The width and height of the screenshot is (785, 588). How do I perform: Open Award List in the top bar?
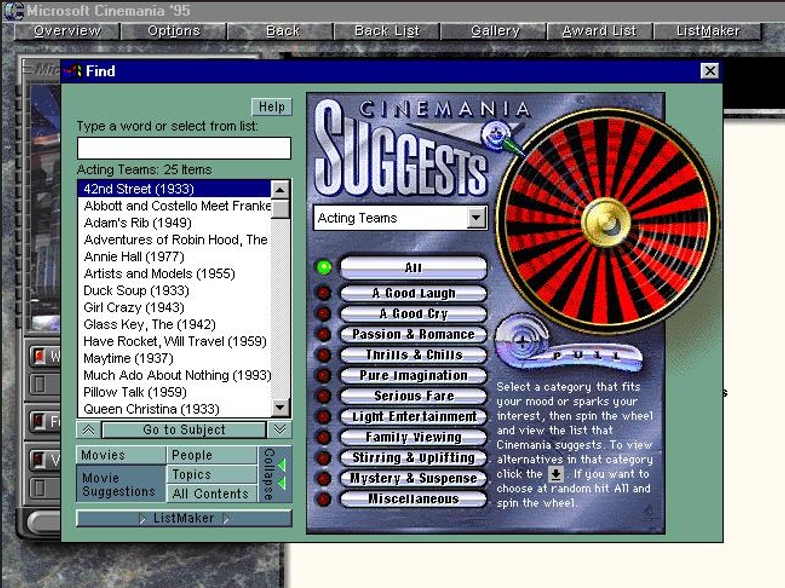tap(599, 31)
